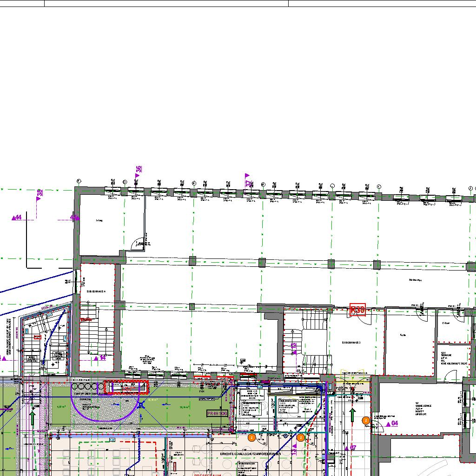Select the red dotted hatched rectangle
This screenshot has height=476, width=476.
(x=126, y=386)
